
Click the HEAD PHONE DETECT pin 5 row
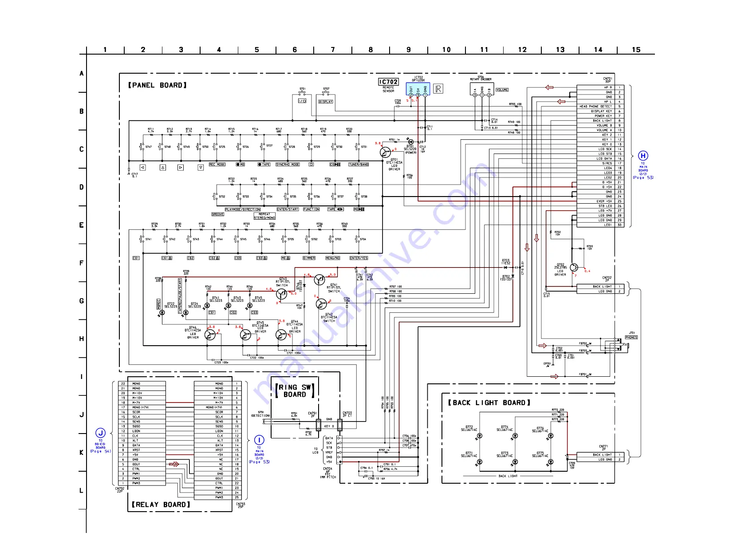pyautogui.click(x=600, y=106)
